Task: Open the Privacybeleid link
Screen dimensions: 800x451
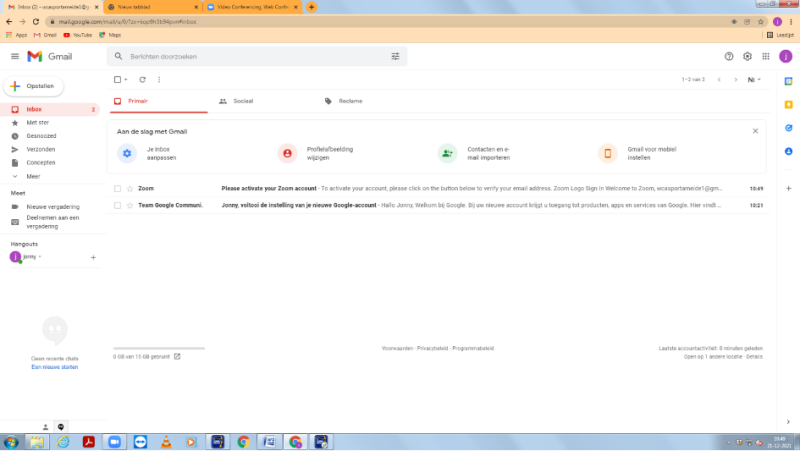Action: [x=432, y=348]
